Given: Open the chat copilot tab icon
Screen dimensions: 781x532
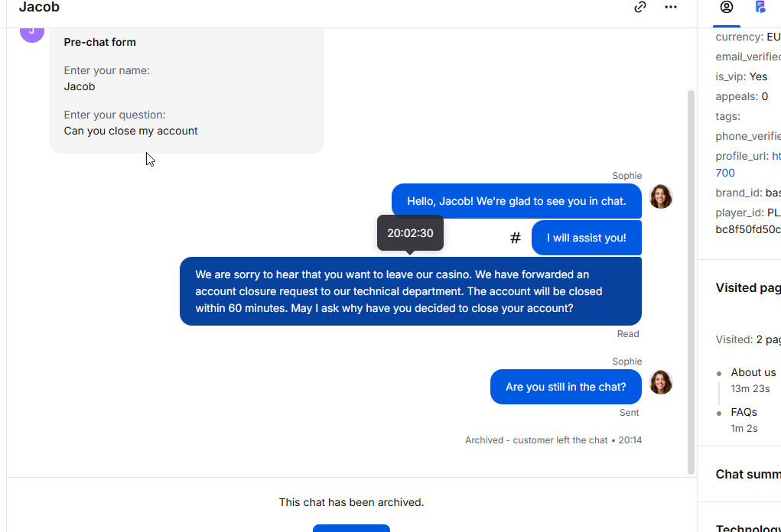Looking at the screenshot, I should (x=760, y=7).
